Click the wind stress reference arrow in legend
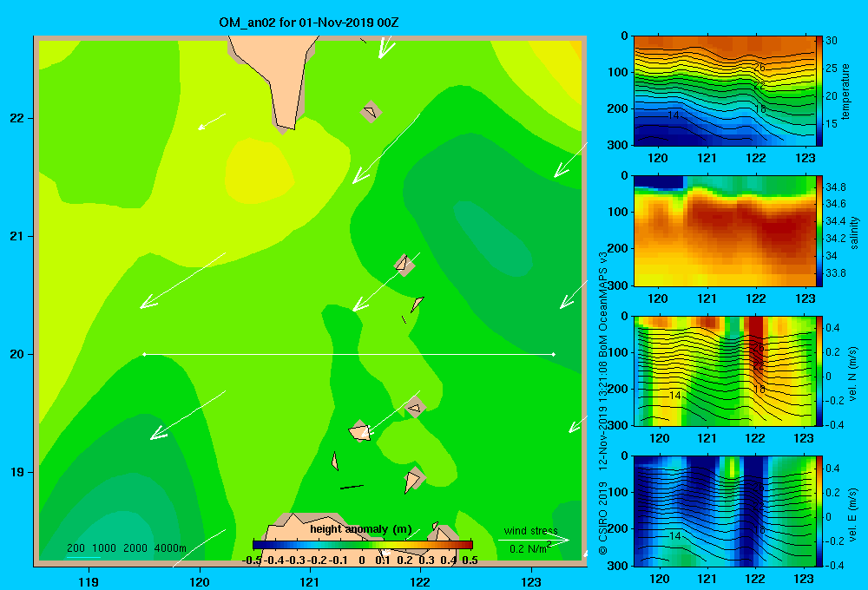Image resolution: width=868 pixels, height=590 pixels. click(534, 541)
